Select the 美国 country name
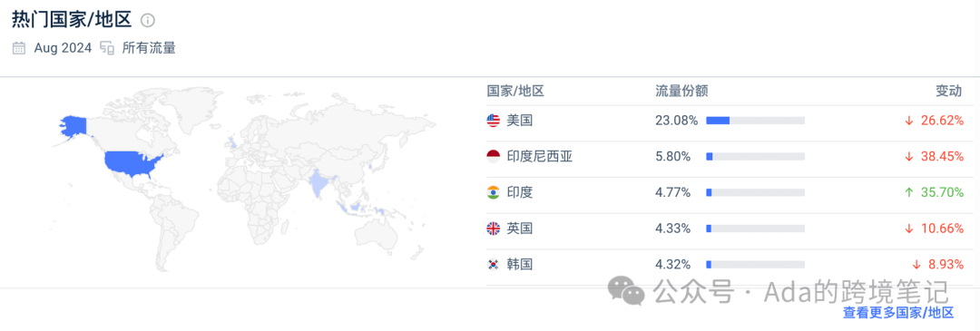Screen dimensions: 980x331 (x=519, y=121)
